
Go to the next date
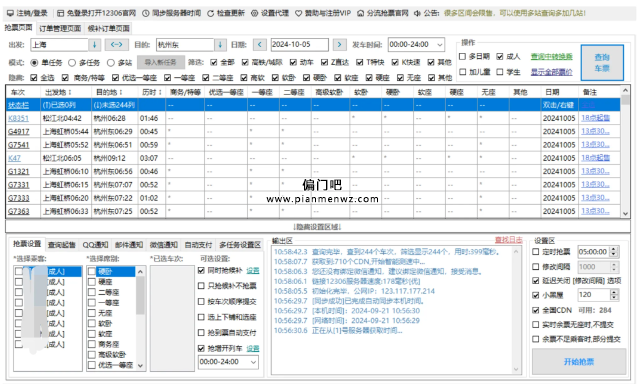point(339,44)
